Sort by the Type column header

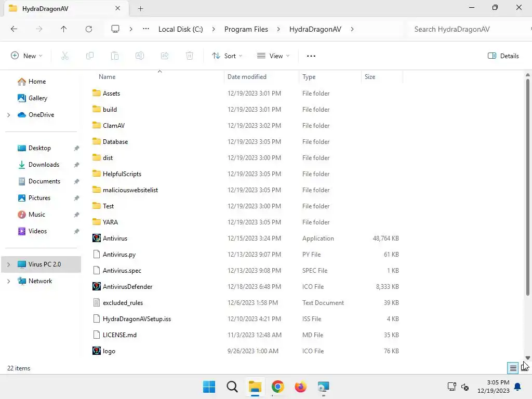click(x=309, y=77)
